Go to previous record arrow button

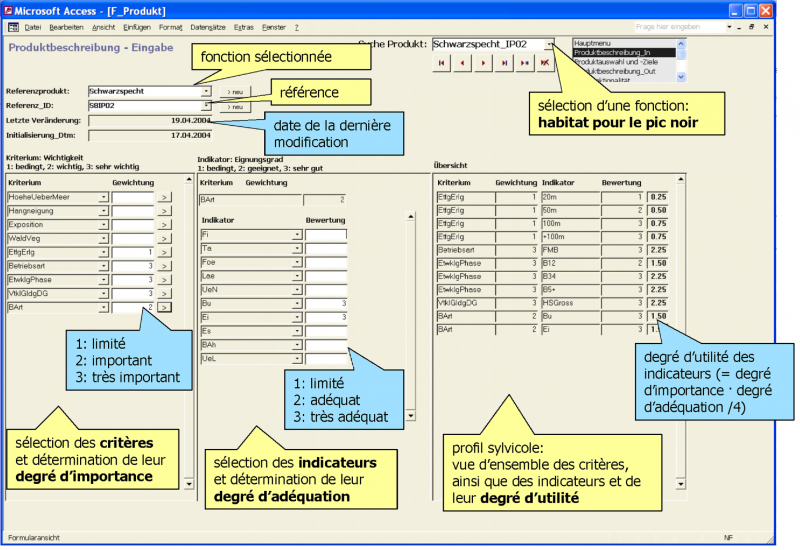pos(462,63)
